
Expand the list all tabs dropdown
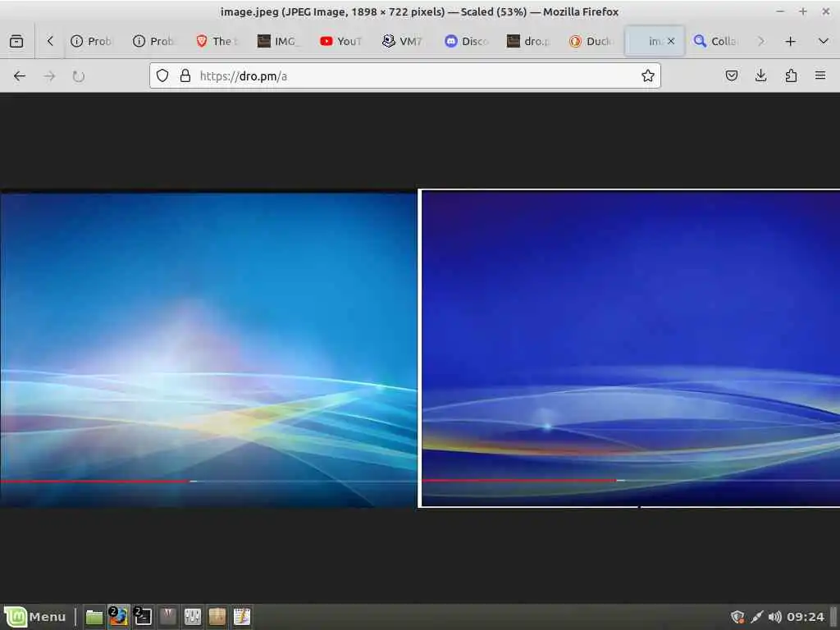pyautogui.click(x=824, y=41)
